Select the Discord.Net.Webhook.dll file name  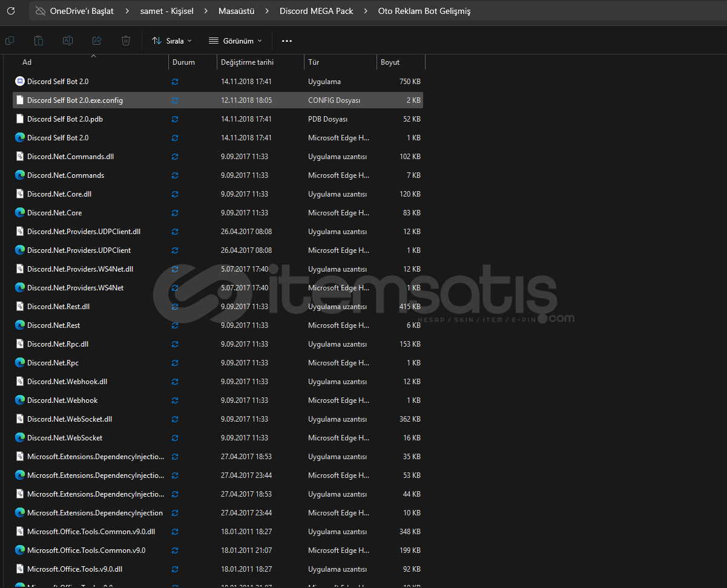point(67,382)
